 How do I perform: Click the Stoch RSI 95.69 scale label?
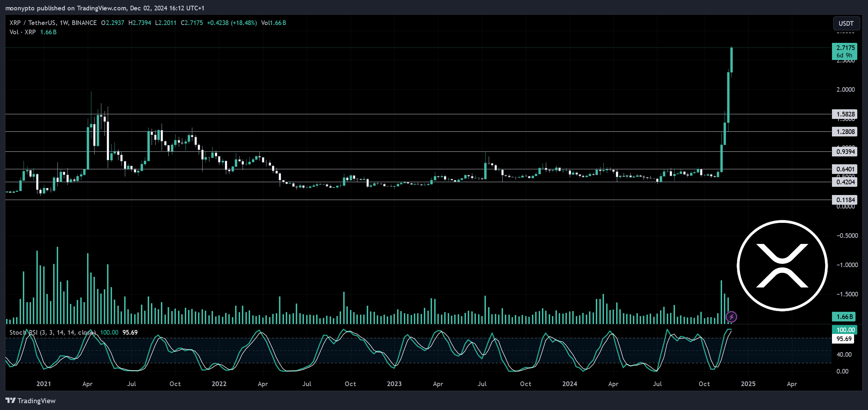click(x=843, y=339)
